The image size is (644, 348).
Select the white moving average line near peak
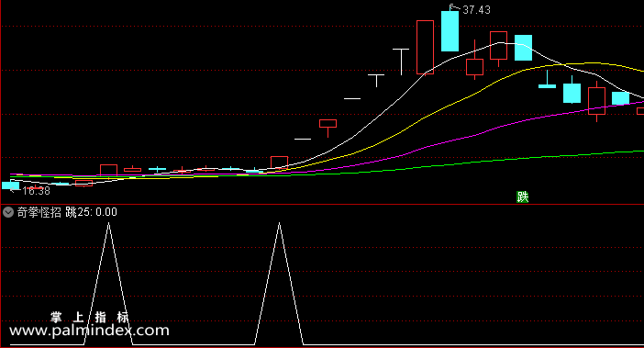pos(498,43)
